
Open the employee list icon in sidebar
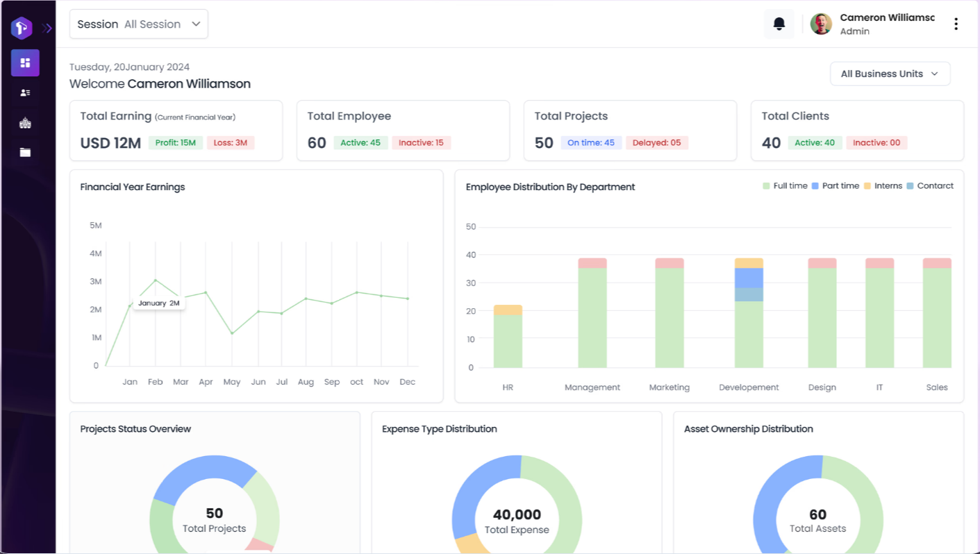[x=25, y=93]
